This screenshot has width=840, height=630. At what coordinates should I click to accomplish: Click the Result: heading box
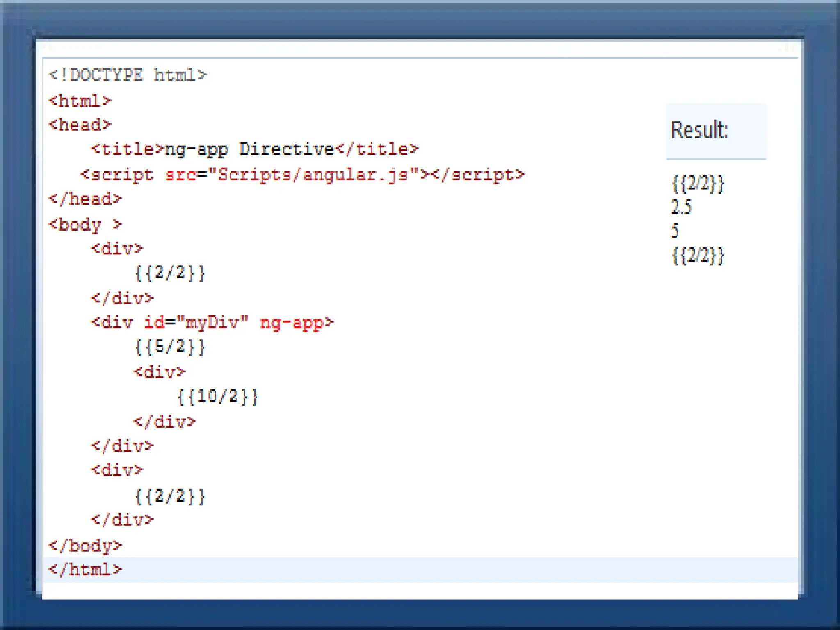(715, 131)
